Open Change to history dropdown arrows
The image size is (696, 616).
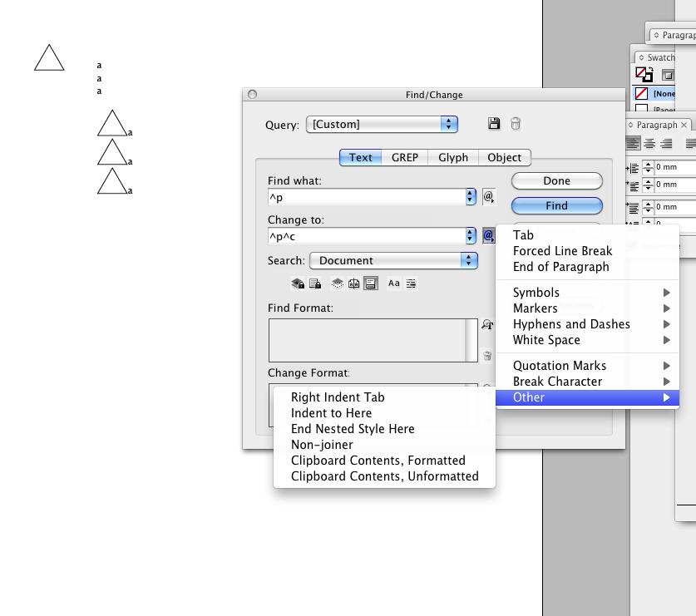click(471, 235)
